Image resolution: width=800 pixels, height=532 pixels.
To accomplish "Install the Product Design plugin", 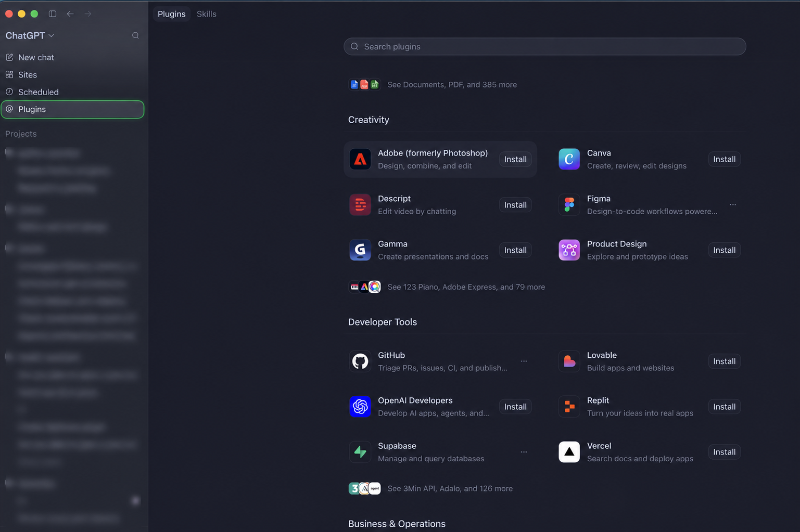I will [724, 250].
